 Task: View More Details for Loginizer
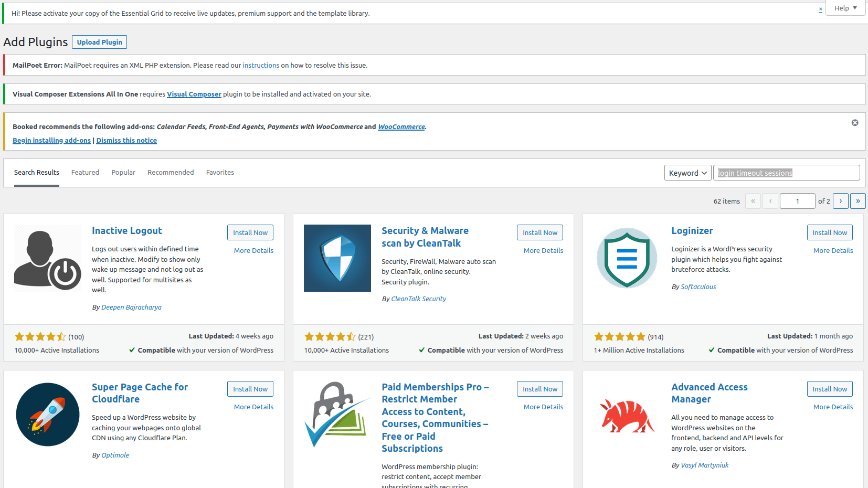(833, 251)
